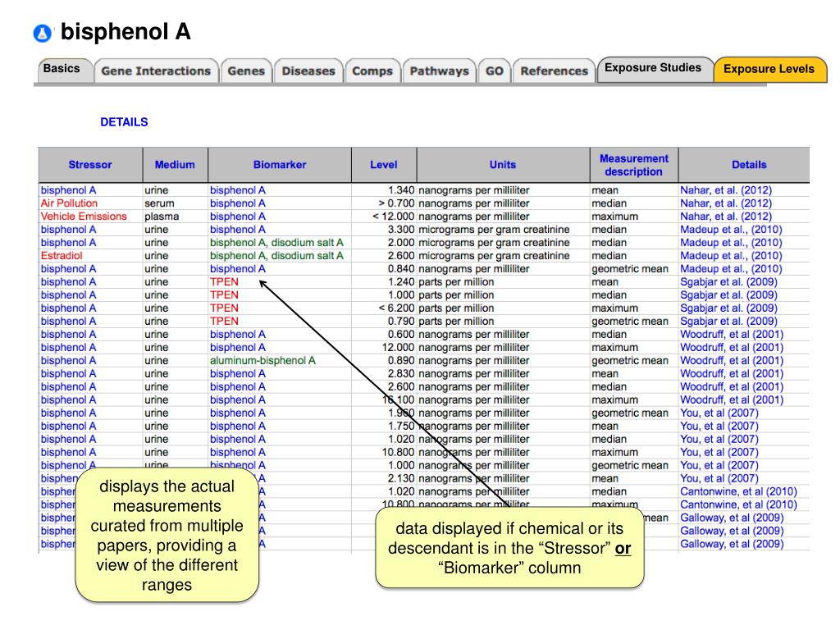
Task: Open the Vehicle Emissions stressor link
Action: tap(84, 217)
